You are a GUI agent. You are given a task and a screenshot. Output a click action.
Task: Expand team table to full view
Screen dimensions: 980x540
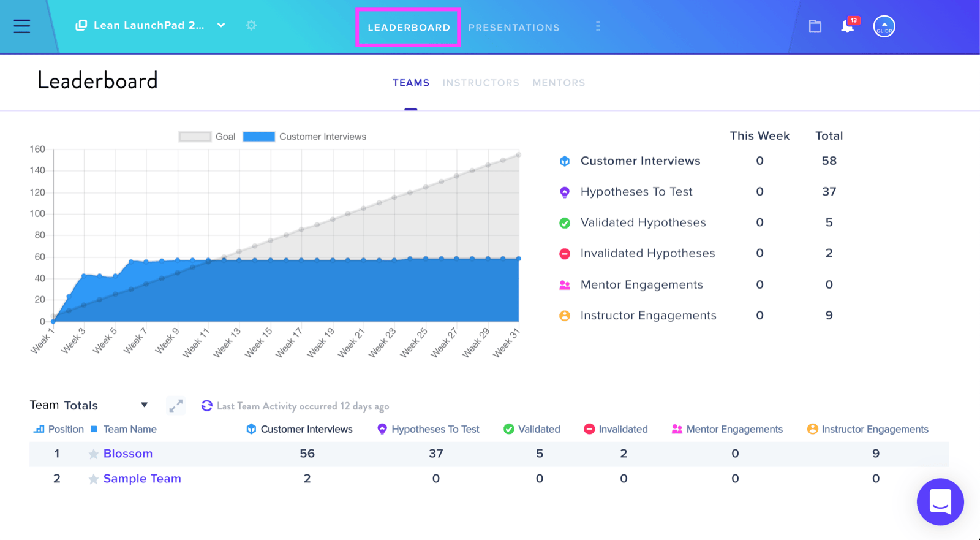pyautogui.click(x=176, y=406)
